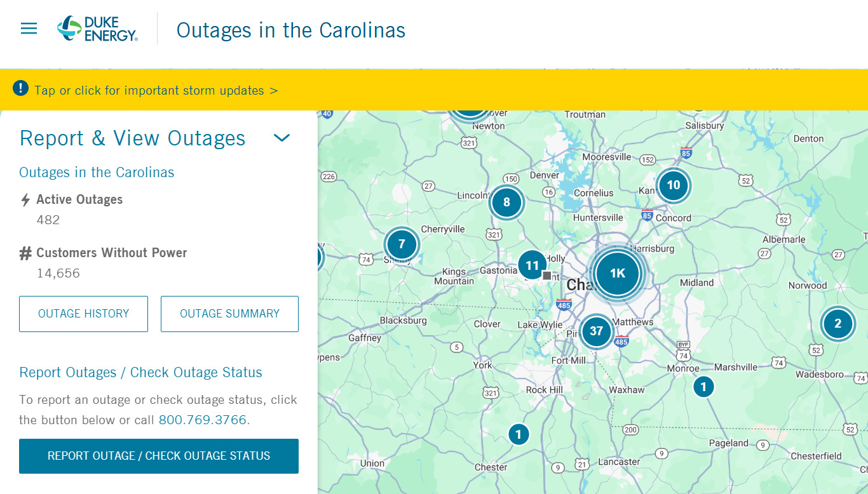Viewport: 868px width, 494px height.
Task: Open the yellow storm updates banner
Action: (x=434, y=90)
